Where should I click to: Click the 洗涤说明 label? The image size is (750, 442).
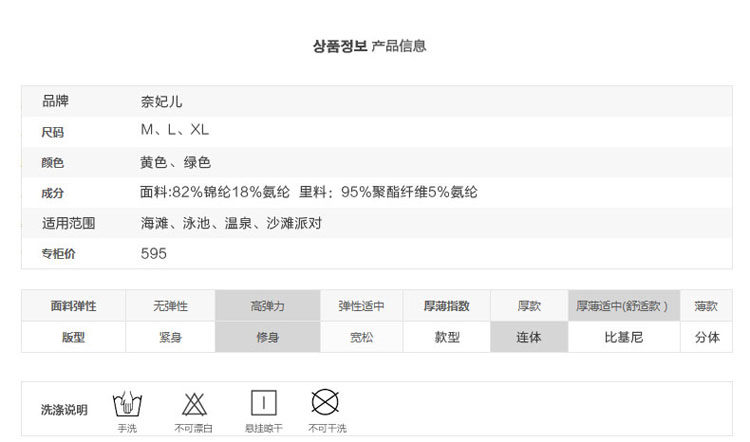click(64, 410)
